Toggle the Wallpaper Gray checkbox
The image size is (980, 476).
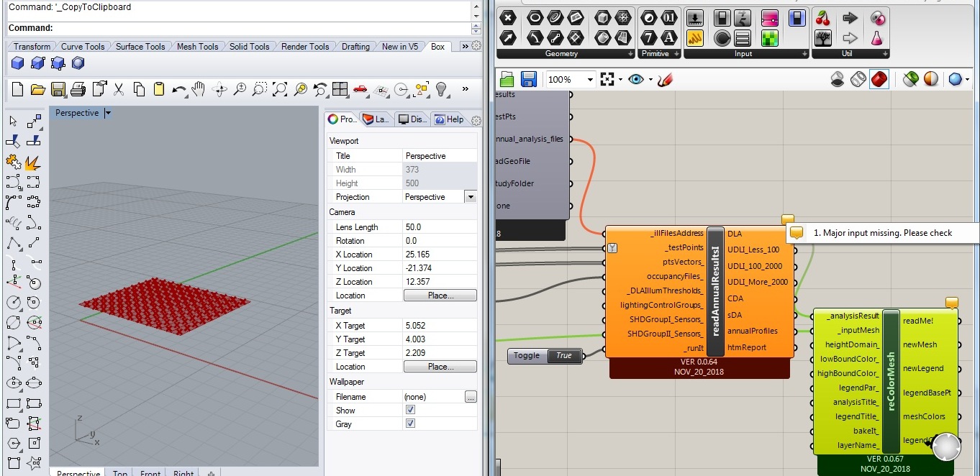point(410,424)
